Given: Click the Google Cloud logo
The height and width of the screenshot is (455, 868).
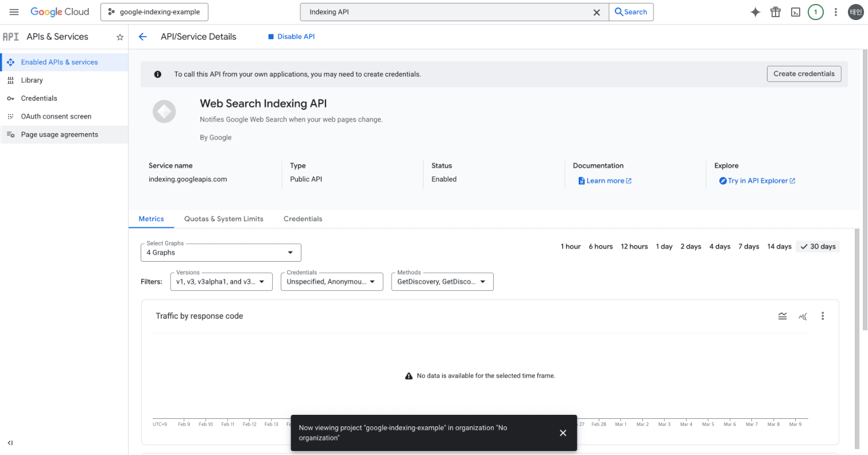Looking at the screenshot, I should click(x=61, y=12).
